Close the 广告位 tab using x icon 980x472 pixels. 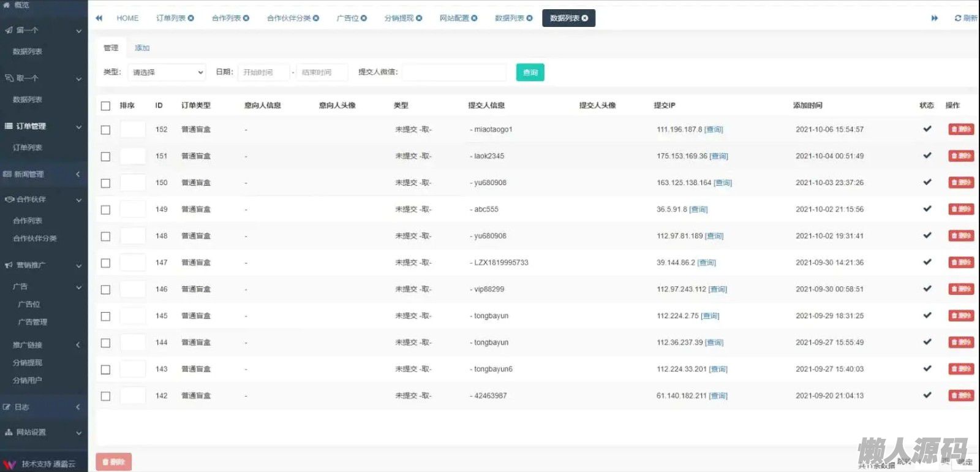pos(364,18)
